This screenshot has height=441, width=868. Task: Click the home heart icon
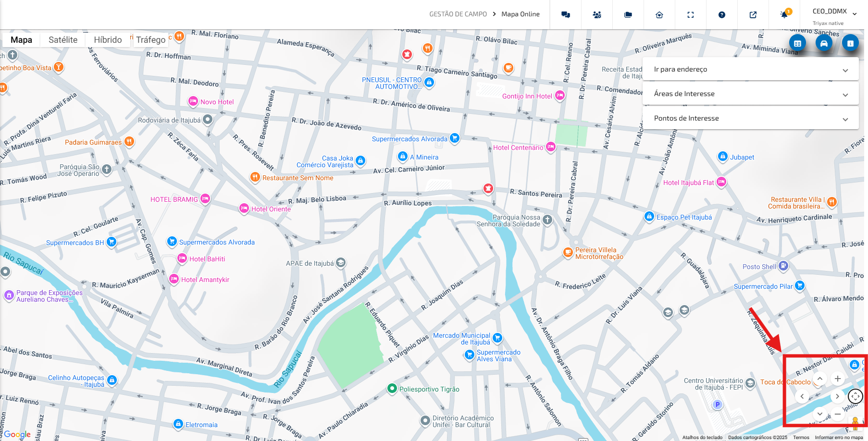(659, 15)
